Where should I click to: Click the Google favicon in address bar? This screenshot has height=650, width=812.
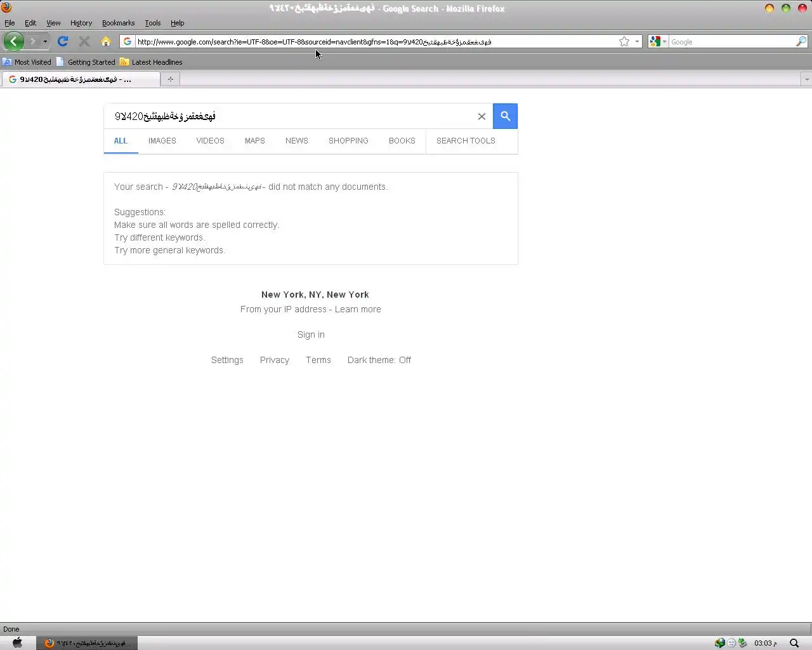point(128,41)
